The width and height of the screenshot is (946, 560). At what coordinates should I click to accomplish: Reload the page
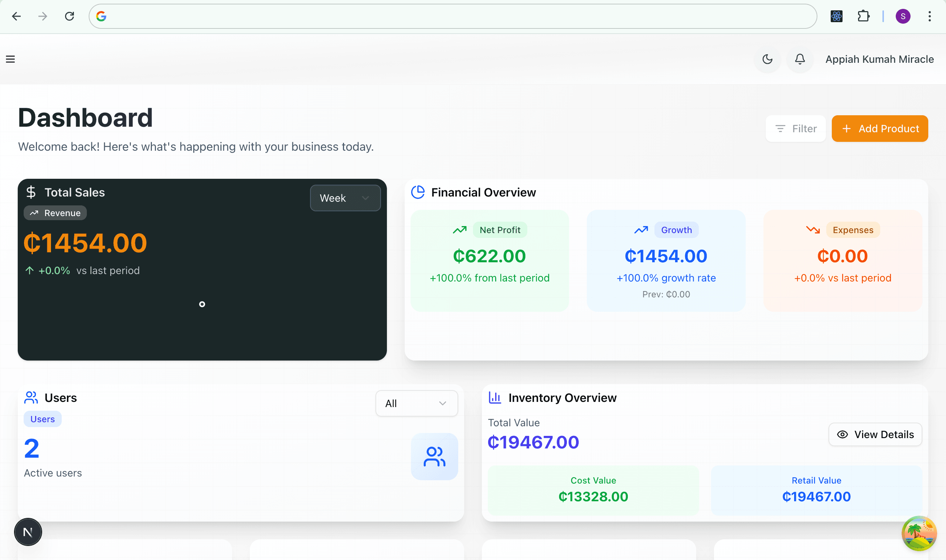click(x=69, y=16)
